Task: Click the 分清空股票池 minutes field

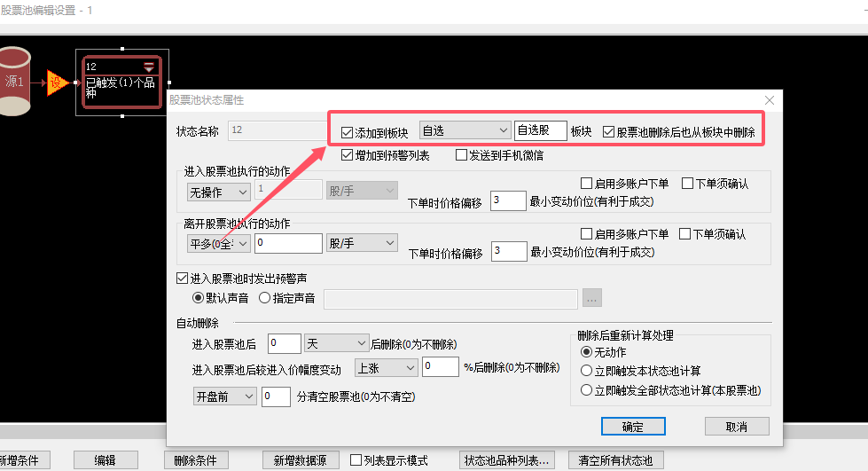Action: pos(276,396)
